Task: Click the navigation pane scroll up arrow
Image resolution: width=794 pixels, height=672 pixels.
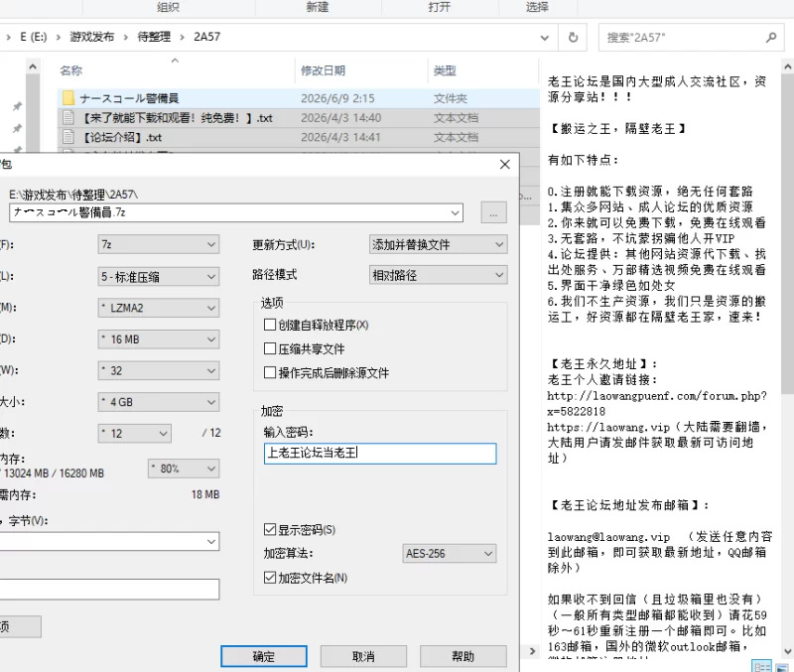Action: pyautogui.click(x=33, y=67)
